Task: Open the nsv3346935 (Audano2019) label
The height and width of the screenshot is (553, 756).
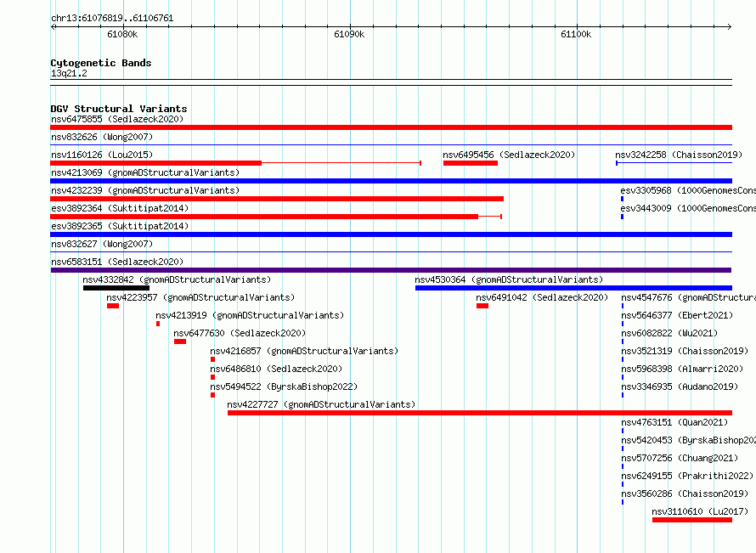Action: 680,387
